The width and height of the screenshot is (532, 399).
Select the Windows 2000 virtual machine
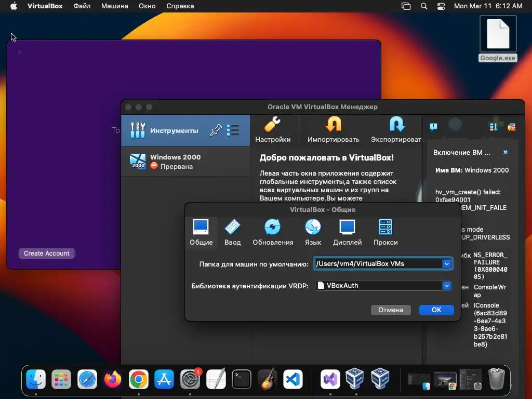[x=185, y=162]
